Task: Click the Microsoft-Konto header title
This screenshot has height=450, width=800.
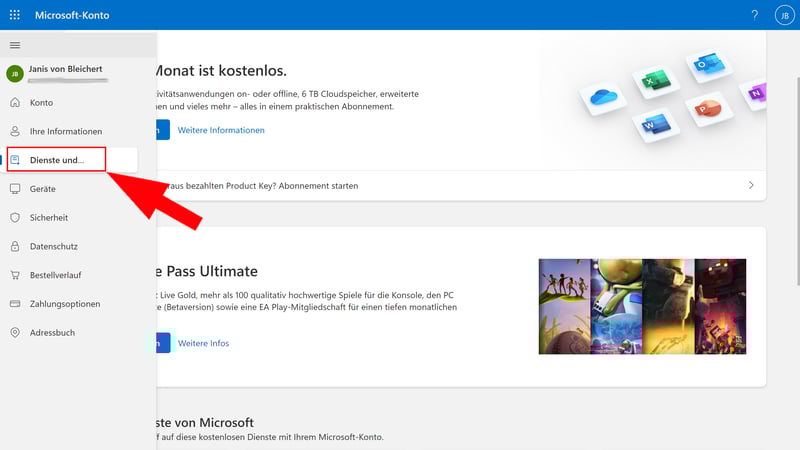Action: [x=72, y=16]
